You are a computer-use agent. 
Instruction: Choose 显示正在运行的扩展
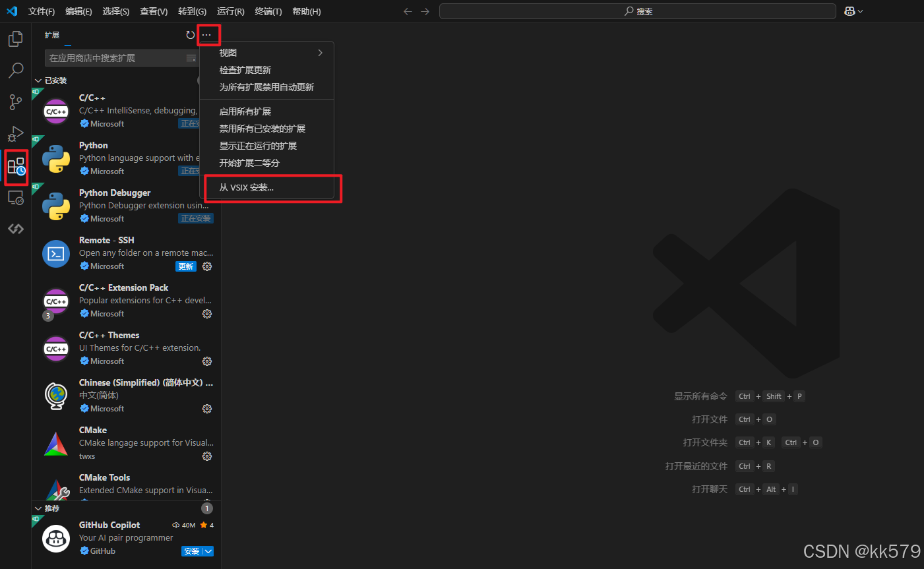[x=267, y=146]
